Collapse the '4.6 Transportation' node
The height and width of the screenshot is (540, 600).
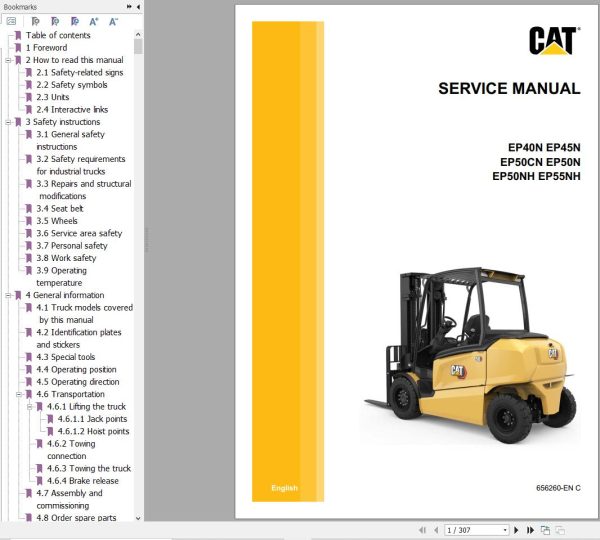[x=19, y=394]
